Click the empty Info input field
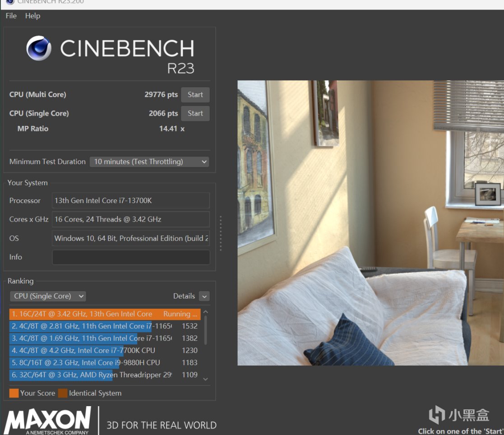This screenshot has height=435, width=504. click(130, 257)
